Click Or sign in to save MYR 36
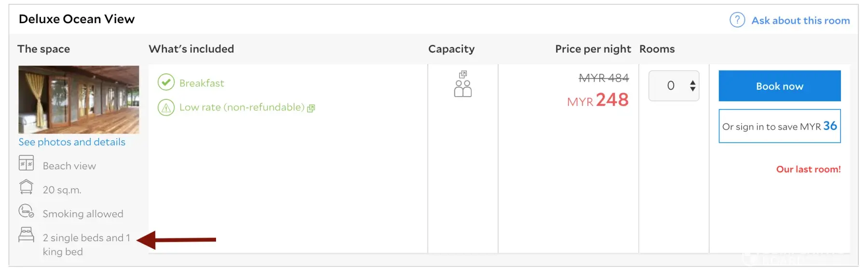868x276 pixels. (779, 126)
